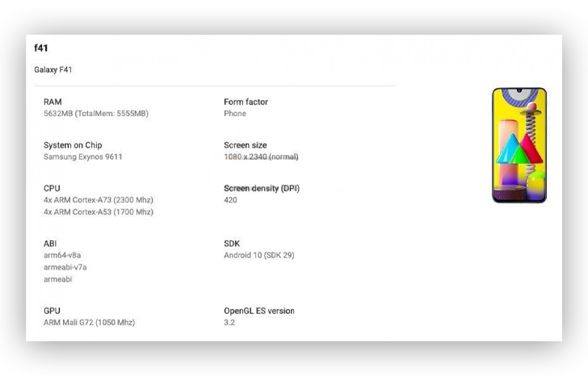Select the f41 device heading
The image size is (588, 380).
coord(41,48)
